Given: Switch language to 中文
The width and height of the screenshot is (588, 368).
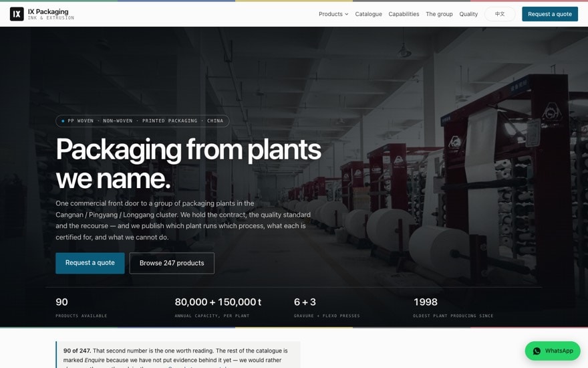Looking at the screenshot, I should (500, 14).
